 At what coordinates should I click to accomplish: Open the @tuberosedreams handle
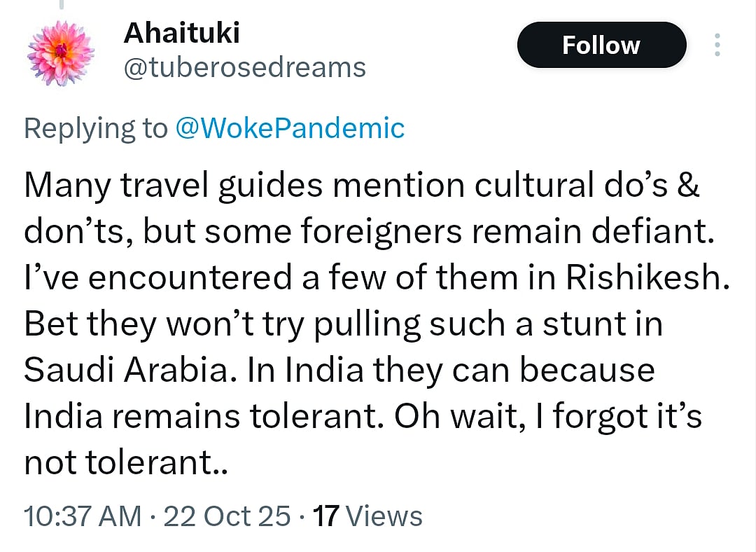point(244,67)
